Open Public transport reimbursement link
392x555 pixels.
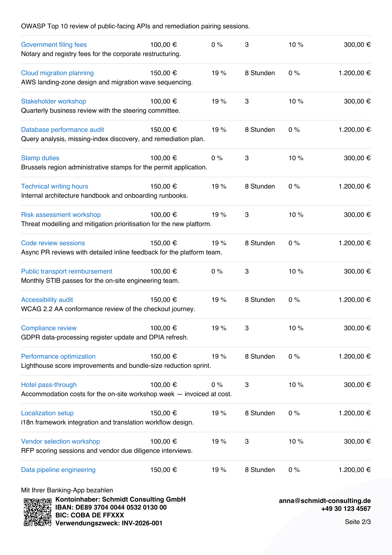(67, 271)
